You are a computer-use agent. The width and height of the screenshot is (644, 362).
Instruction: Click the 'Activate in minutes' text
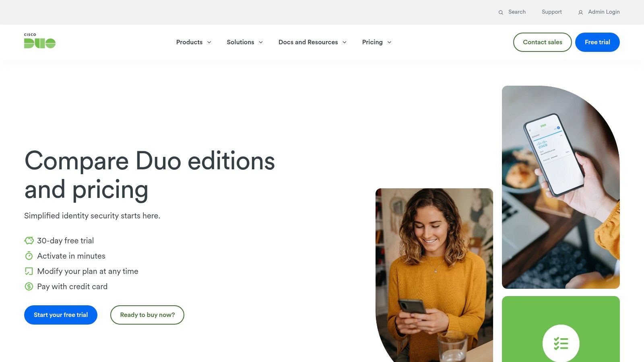[x=71, y=256]
